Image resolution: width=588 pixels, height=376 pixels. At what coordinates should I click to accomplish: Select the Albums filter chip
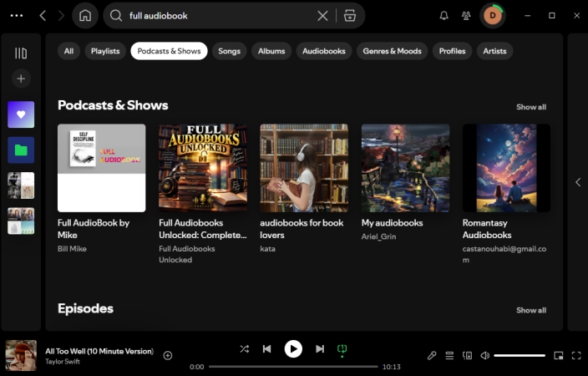[271, 51]
